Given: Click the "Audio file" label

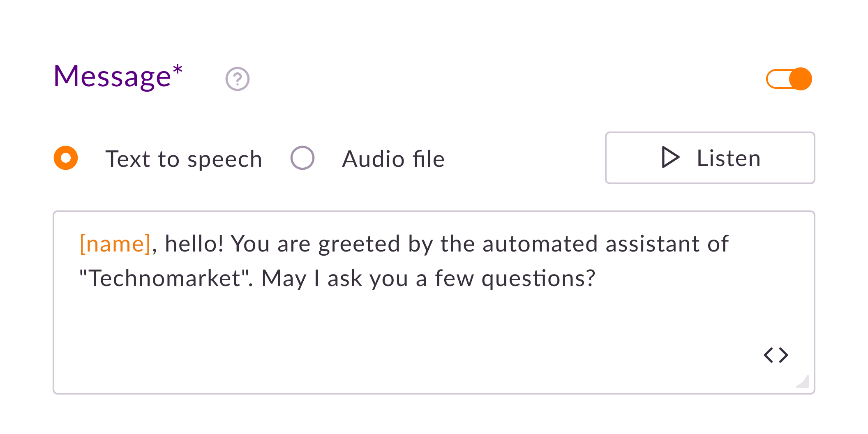Looking at the screenshot, I should (x=393, y=159).
